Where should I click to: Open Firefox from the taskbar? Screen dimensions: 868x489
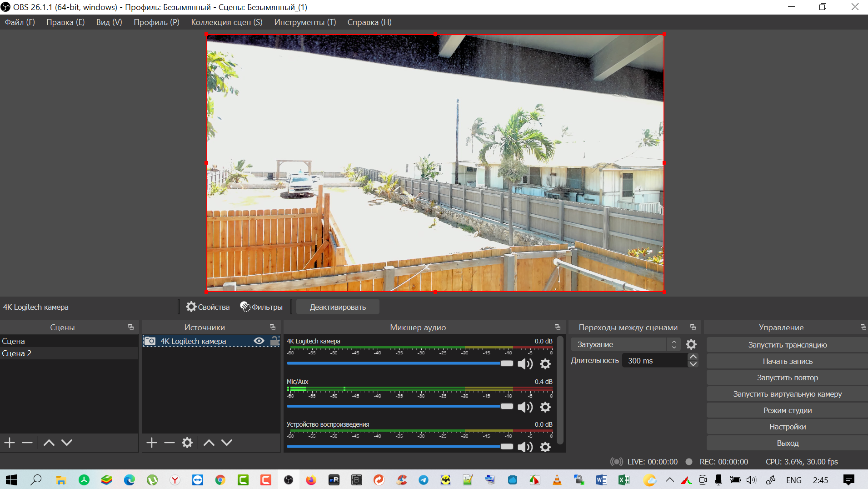[311, 480]
